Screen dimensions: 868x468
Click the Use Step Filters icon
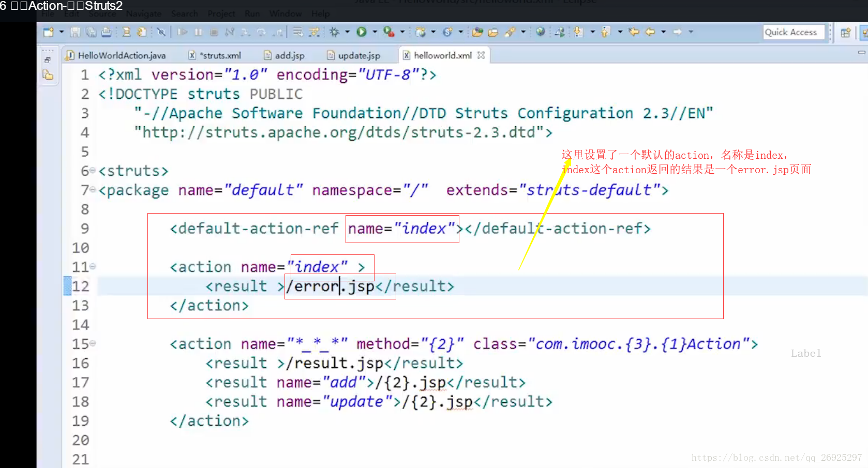[314, 32]
